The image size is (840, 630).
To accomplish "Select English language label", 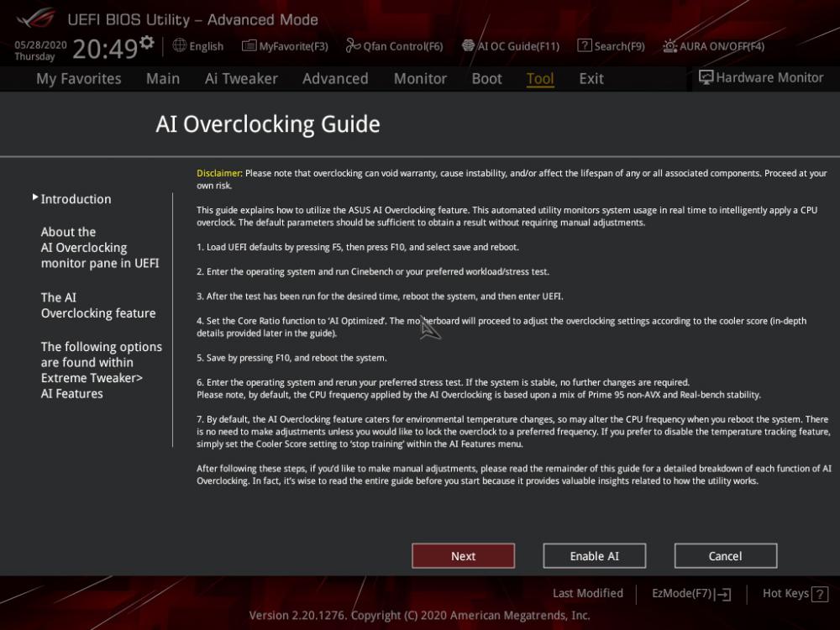I will (x=207, y=46).
